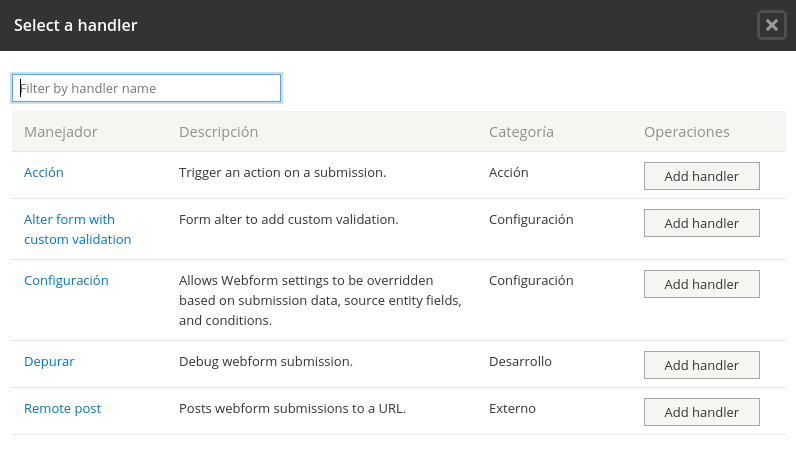Screen dimensions: 796x456
Task: Select 'Posts webform submissions to a URL.' text
Action: (x=292, y=409)
